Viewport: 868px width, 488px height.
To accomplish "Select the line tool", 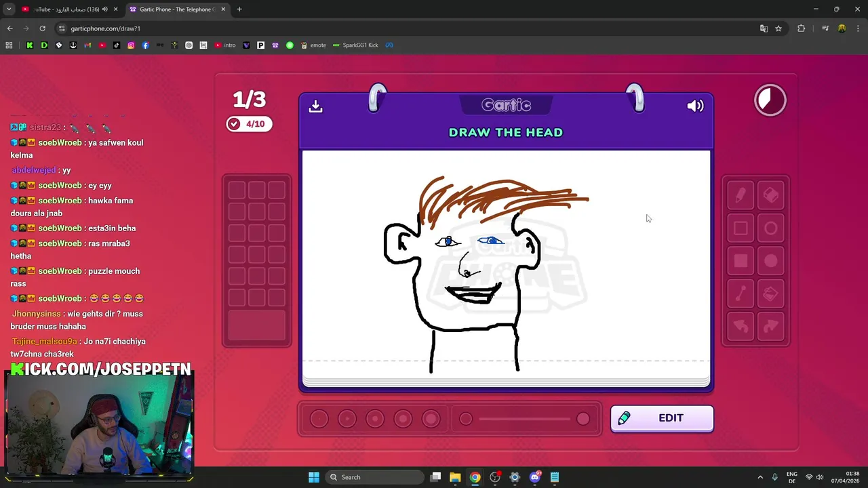I will click(x=741, y=293).
